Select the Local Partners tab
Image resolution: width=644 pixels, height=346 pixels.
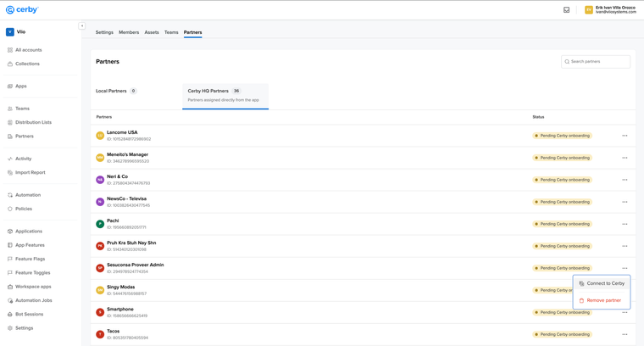[116, 91]
